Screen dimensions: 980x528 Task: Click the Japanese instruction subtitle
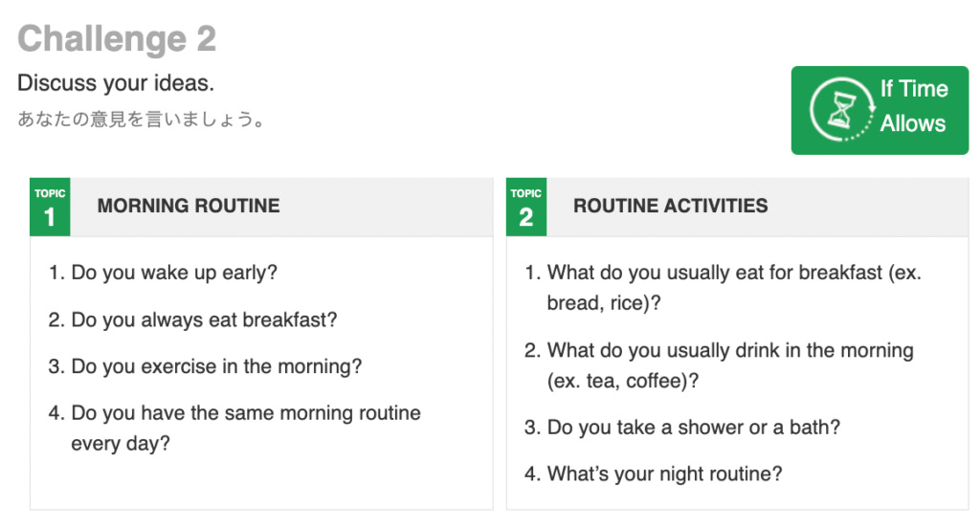[141, 119]
